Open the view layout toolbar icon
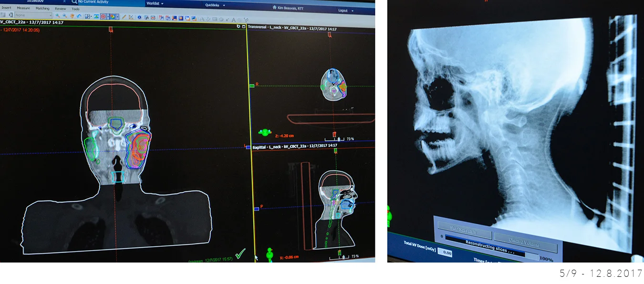 pos(87,16)
